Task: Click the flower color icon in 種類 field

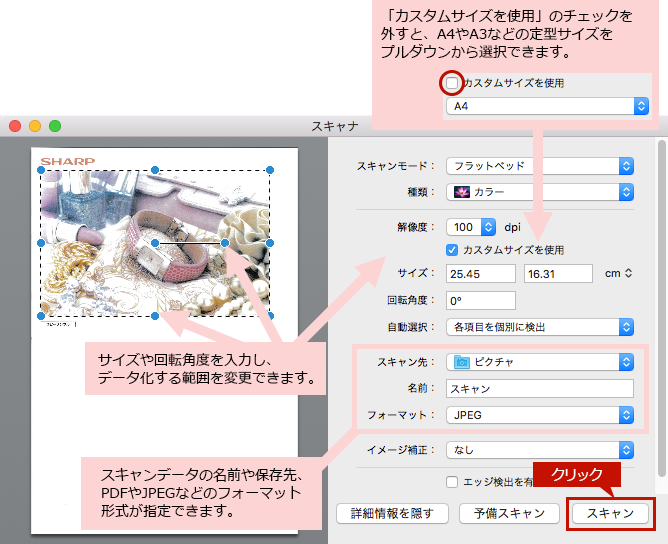Action: [462, 192]
